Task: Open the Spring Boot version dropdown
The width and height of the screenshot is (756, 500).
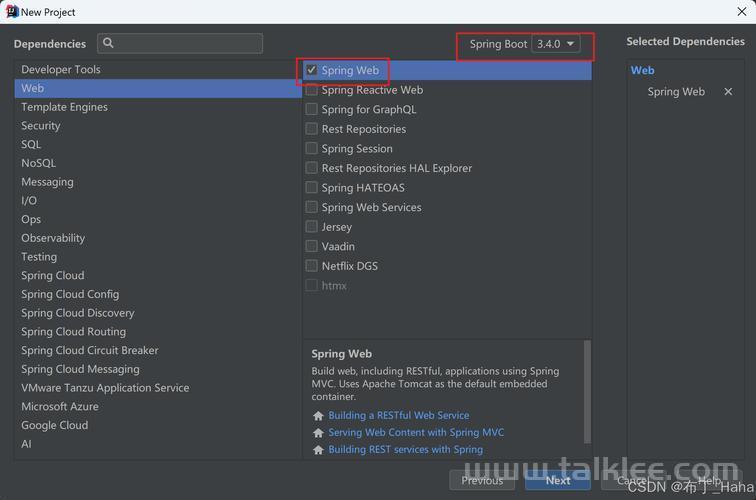Action: pos(556,44)
